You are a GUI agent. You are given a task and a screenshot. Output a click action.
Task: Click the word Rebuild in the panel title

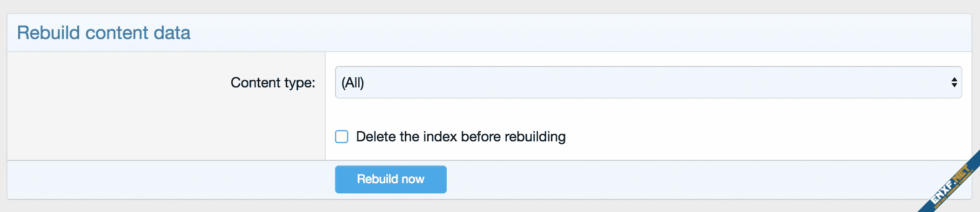[x=48, y=33]
